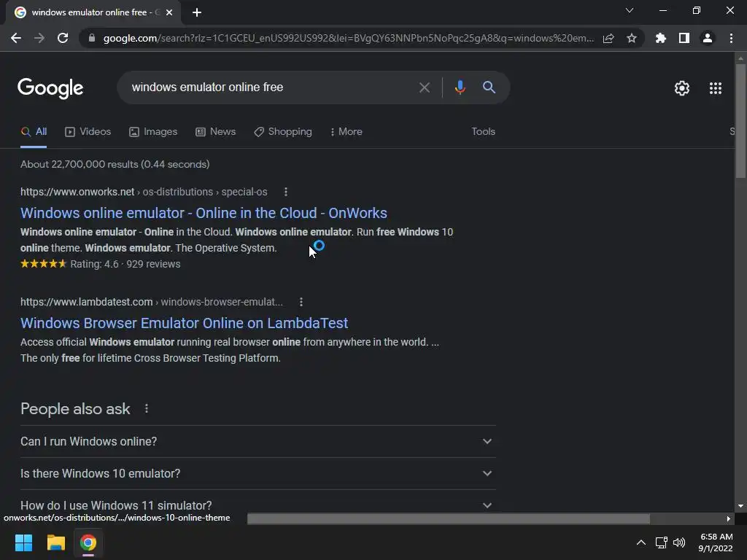Viewport: 747px width, 560px height.
Task: Click 'About 22,700,000 results' stats text
Action: (x=115, y=164)
